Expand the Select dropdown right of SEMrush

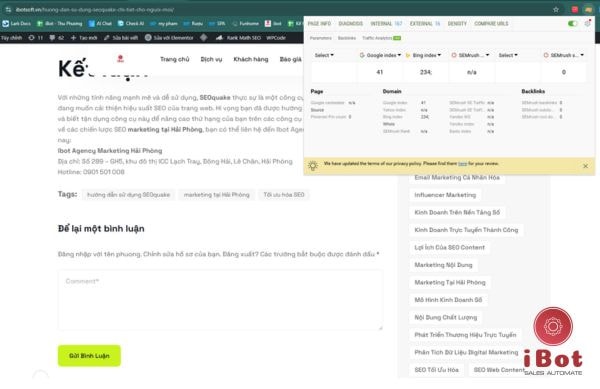[x=508, y=55]
